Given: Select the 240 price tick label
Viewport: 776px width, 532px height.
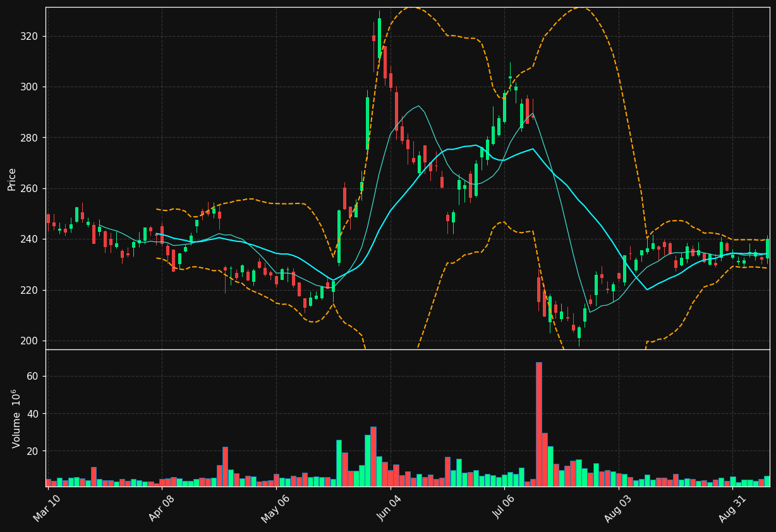Looking at the screenshot, I should 29,239.
